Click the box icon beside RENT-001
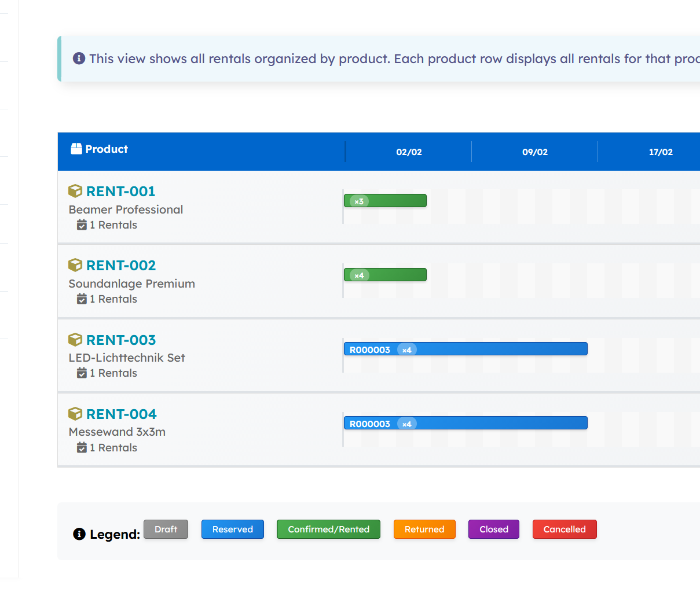The width and height of the screenshot is (700, 603). (x=75, y=191)
